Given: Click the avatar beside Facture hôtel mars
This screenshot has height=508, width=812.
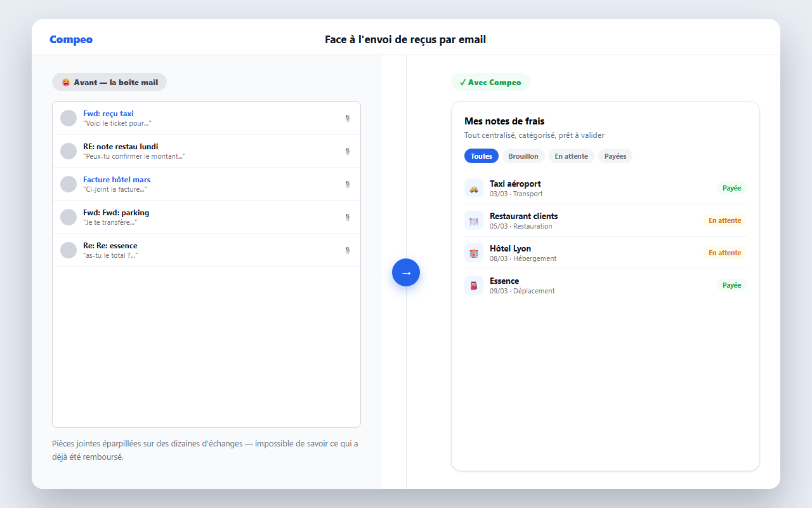Looking at the screenshot, I should click(x=69, y=184).
